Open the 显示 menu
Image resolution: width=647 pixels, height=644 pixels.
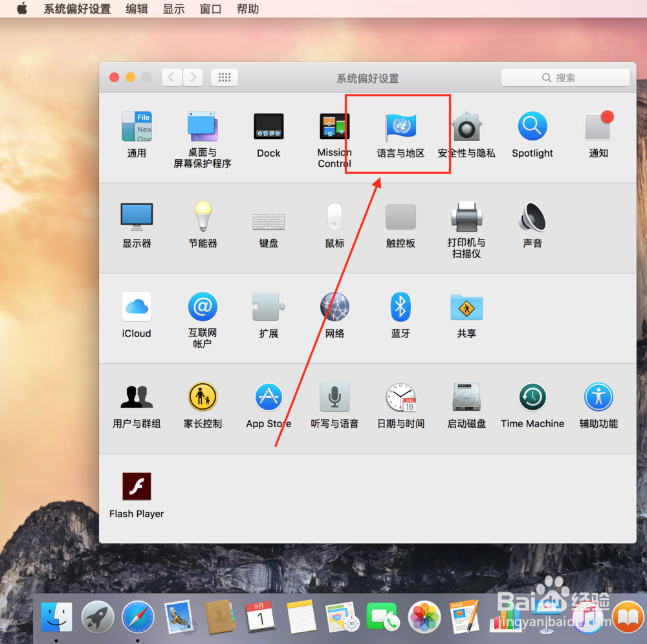point(173,8)
